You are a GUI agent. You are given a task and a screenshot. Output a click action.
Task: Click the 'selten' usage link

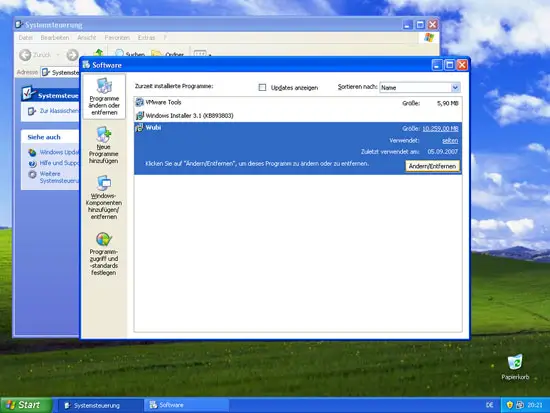point(450,140)
